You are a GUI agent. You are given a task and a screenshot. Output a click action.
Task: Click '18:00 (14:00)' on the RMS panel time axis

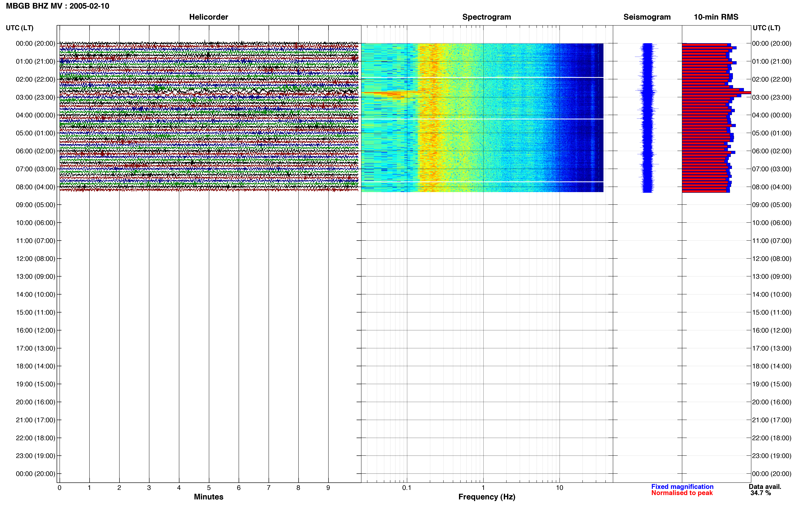(x=772, y=366)
